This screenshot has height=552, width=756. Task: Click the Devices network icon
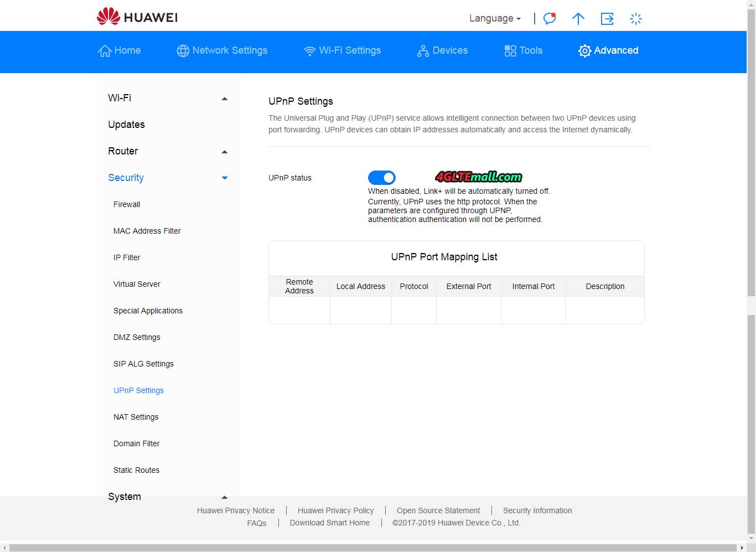(x=423, y=51)
